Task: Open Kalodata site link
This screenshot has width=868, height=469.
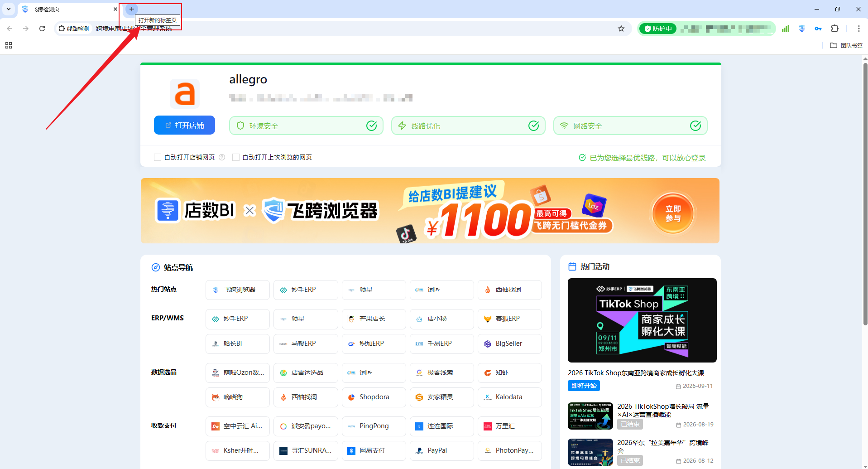Action: click(510, 397)
